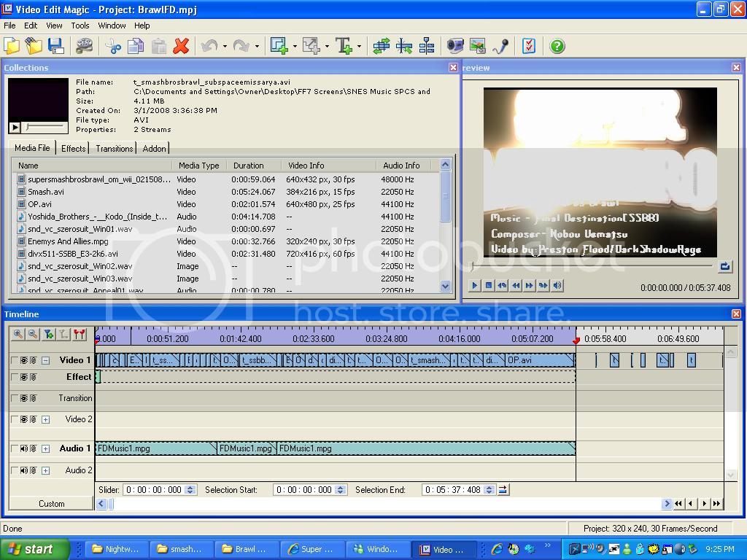Image resolution: width=747 pixels, height=560 pixels.
Task: Hide the Video 1 track with its eye icon
Action: click(x=24, y=360)
